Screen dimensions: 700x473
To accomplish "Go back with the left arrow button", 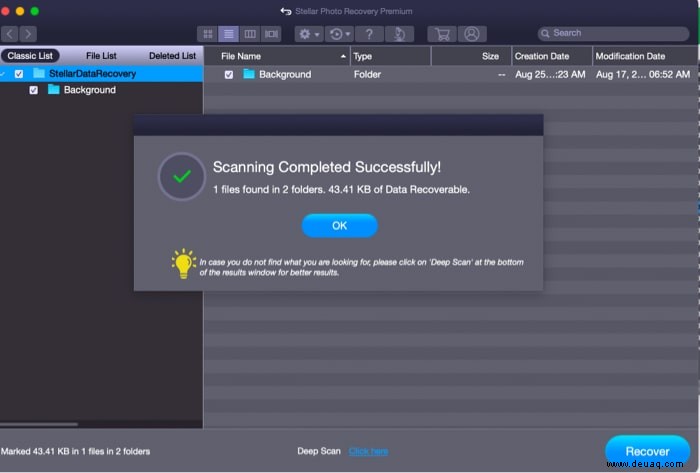I will coord(9,34).
